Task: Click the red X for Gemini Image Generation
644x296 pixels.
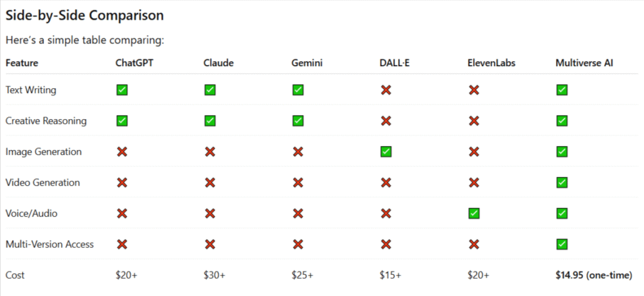Action: 298,152
